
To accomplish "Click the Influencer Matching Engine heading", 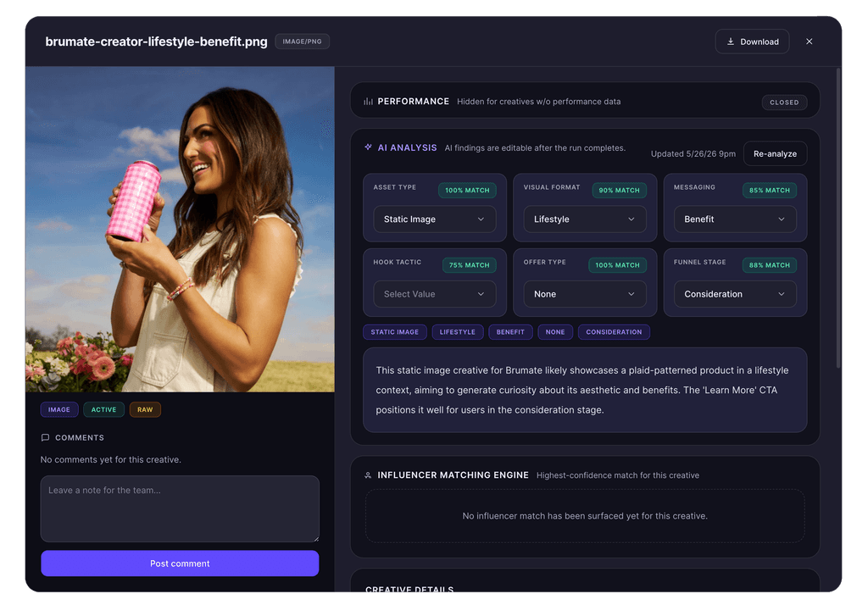I will [453, 475].
